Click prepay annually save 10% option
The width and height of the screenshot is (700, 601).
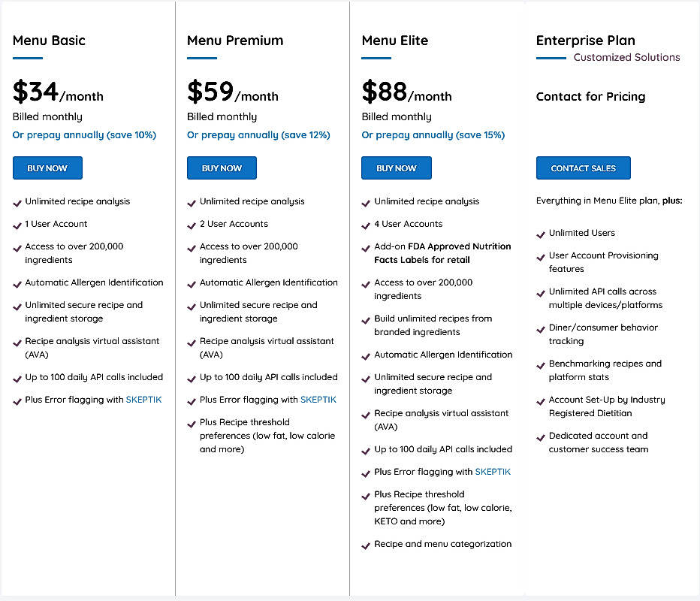(83, 134)
